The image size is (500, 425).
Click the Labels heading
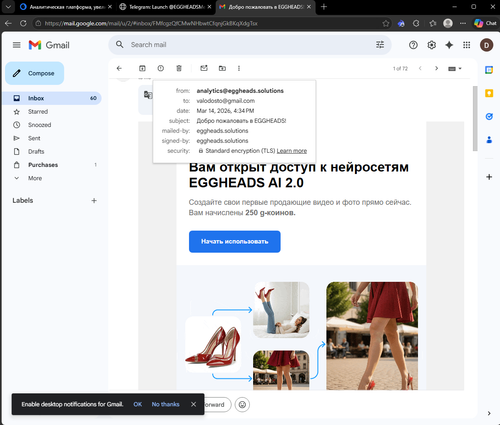click(23, 201)
